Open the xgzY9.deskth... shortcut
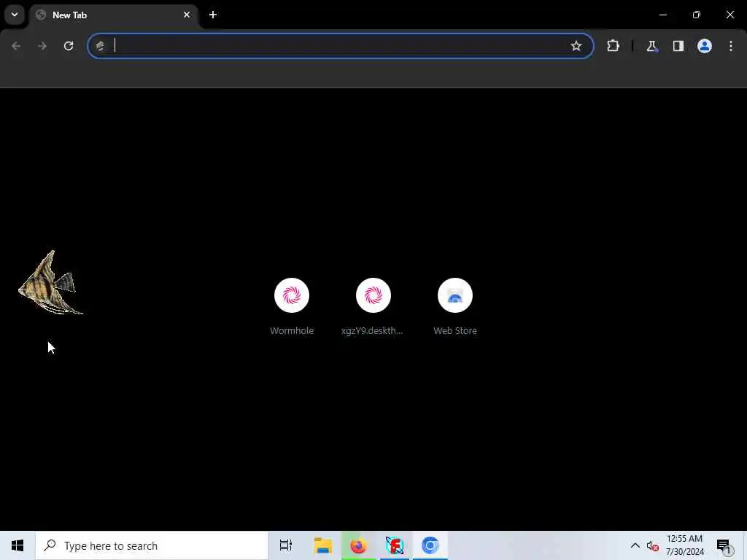The height and width of the screenshot is (560, 747). click(x=373, y=307)
